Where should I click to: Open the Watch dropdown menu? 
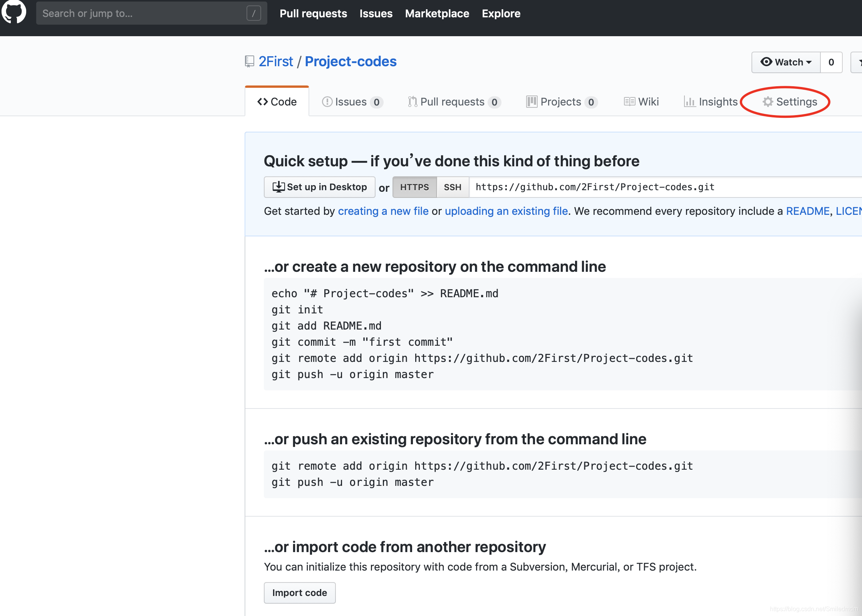click(786, 62)
